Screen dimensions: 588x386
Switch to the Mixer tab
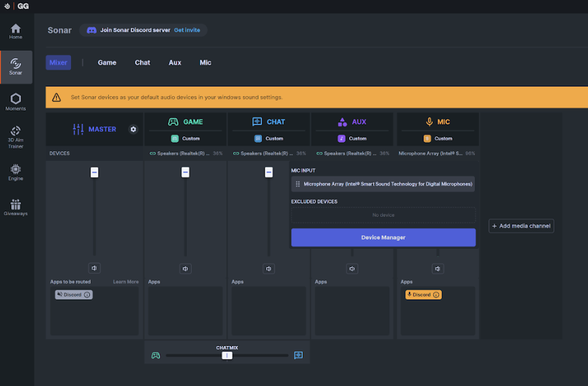pyautogui.click(x=58, y=63)
